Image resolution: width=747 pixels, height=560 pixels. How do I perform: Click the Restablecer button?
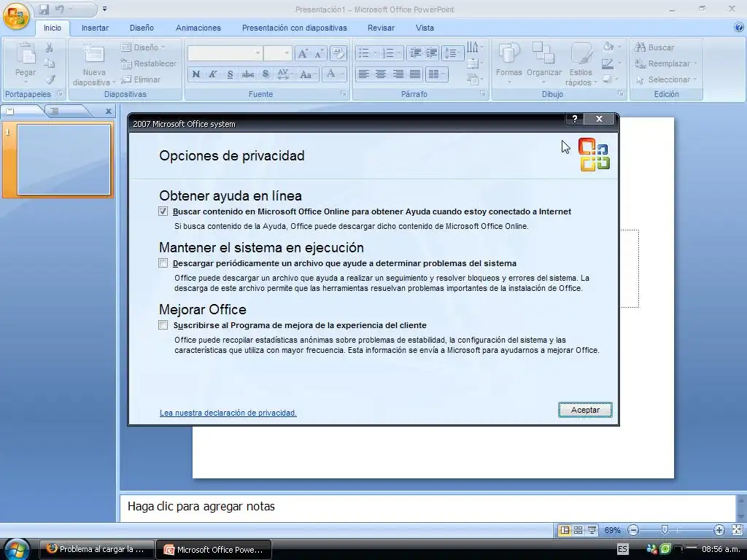(x=148, y=63)
